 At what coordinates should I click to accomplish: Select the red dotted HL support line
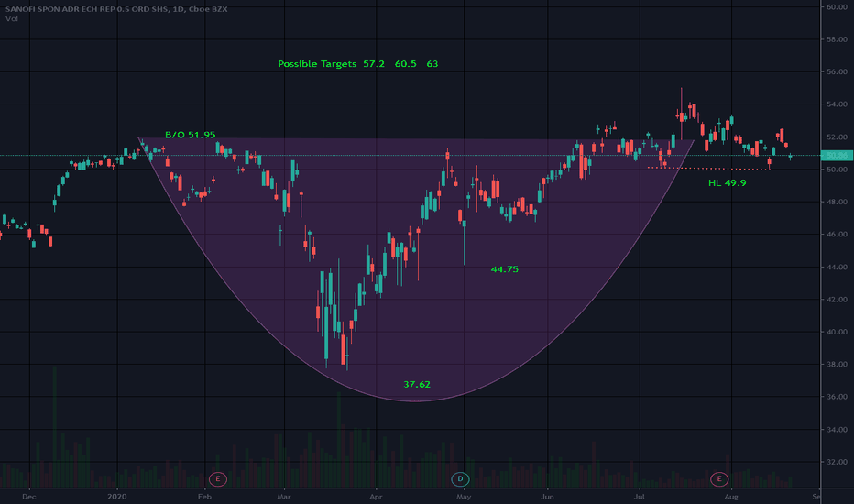(x=708, y=169)
